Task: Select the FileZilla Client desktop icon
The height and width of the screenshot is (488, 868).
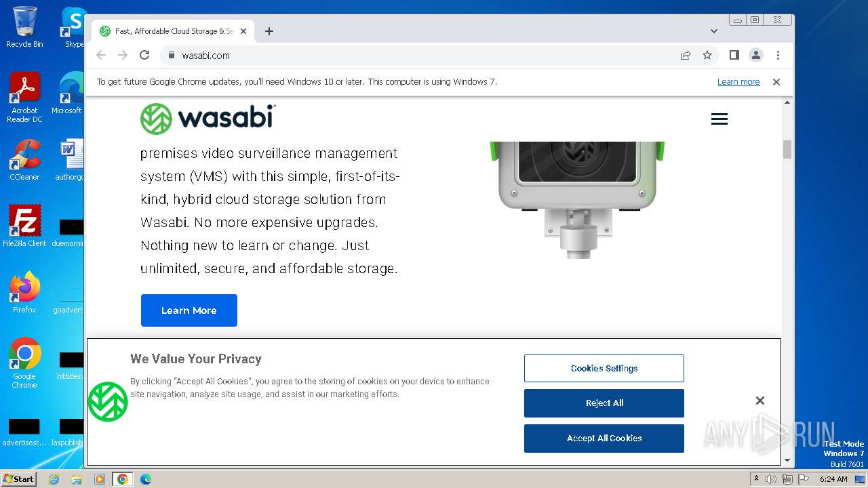Action: coord(24,226)
